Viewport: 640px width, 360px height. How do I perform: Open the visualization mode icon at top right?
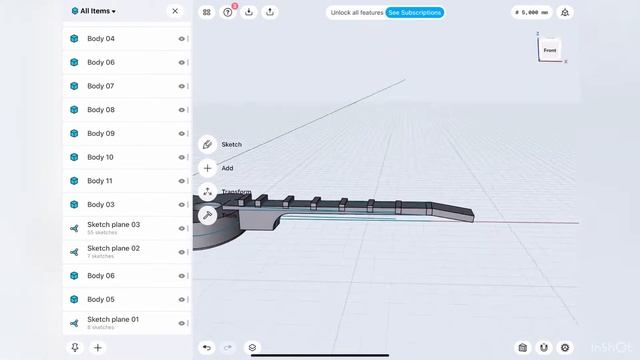click(x=565, y=13)
